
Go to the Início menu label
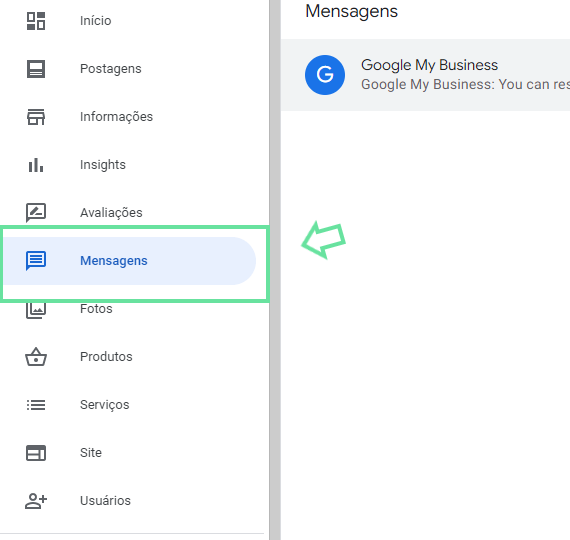(x=96, y=21)
